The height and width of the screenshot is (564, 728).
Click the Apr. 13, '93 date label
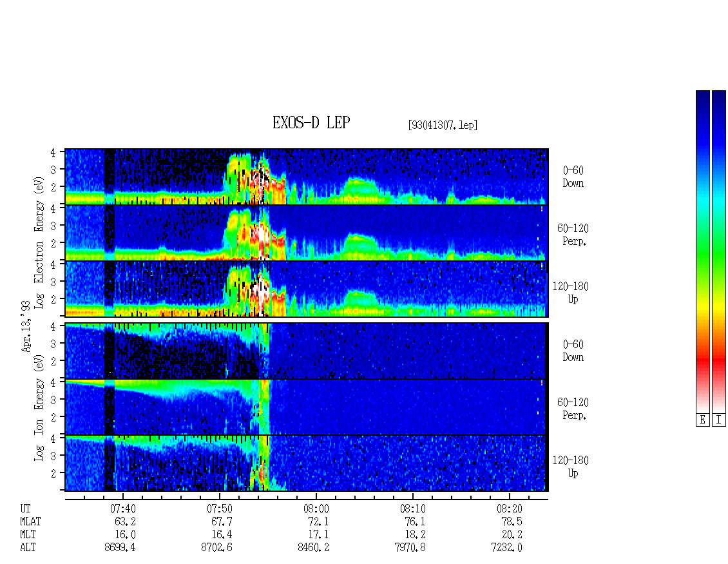[26, 326]
